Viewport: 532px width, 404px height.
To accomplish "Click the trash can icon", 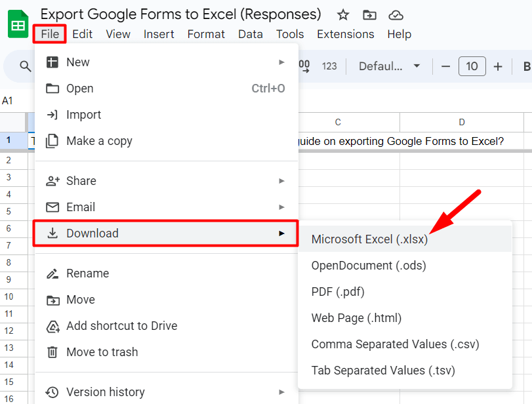I will 52,352.
